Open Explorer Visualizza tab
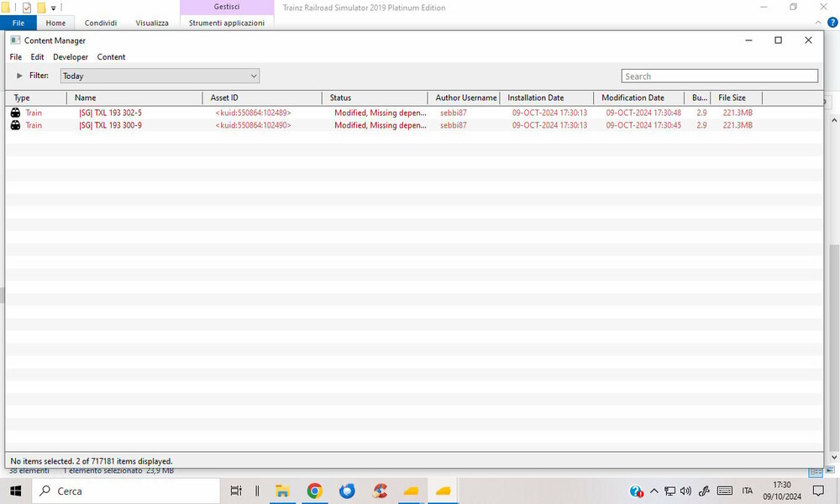 [152, 23]
